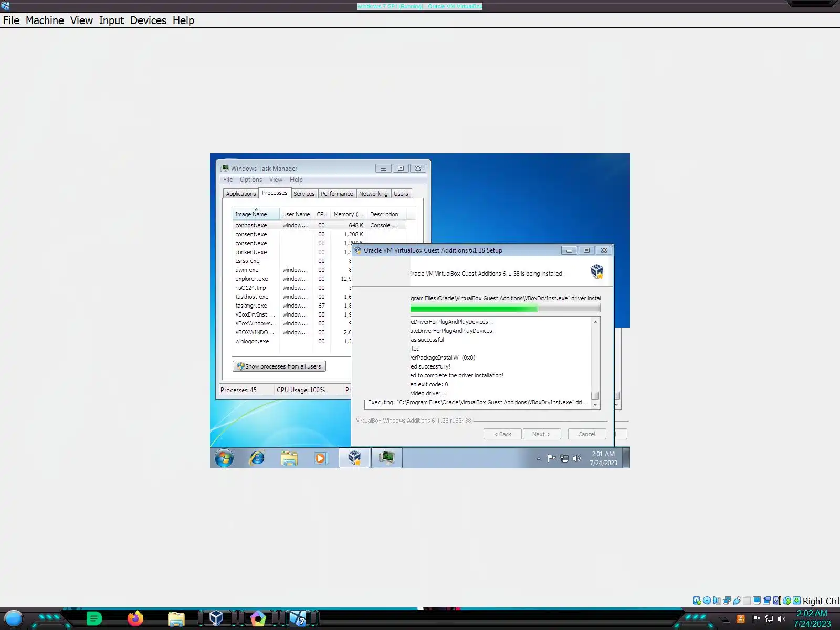This screenshot has height=630, width=840.
Task: Open the Windows 7 Start orb
Action: 224,458
